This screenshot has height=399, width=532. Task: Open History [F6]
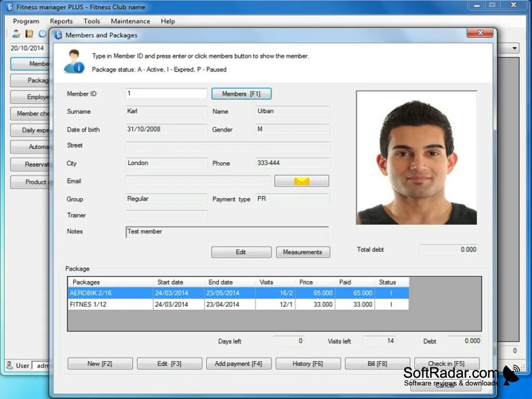tap(308, 363)
